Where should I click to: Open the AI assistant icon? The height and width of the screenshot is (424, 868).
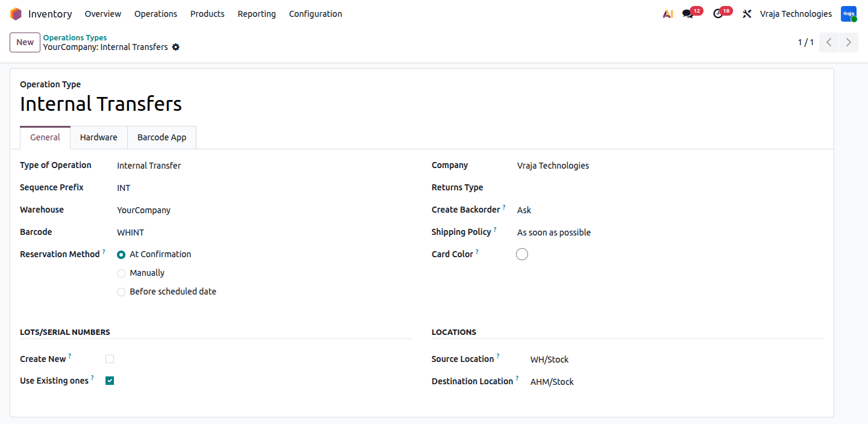point(667,14)
